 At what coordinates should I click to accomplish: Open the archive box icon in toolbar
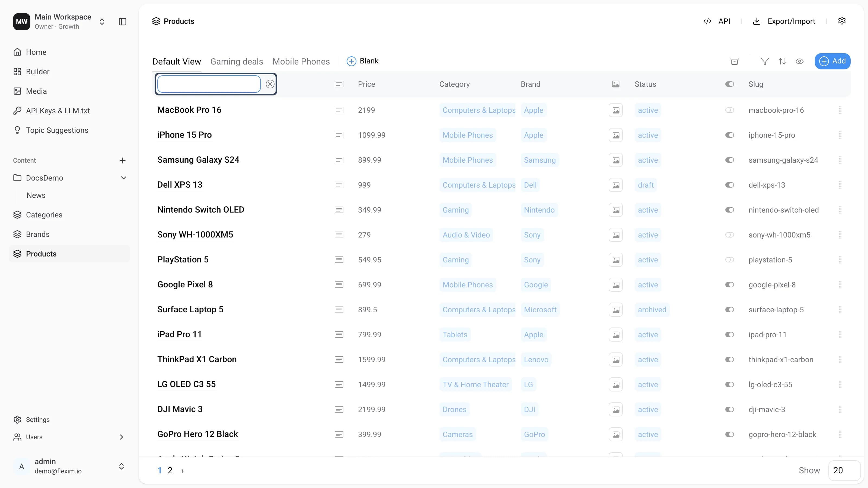735,61
